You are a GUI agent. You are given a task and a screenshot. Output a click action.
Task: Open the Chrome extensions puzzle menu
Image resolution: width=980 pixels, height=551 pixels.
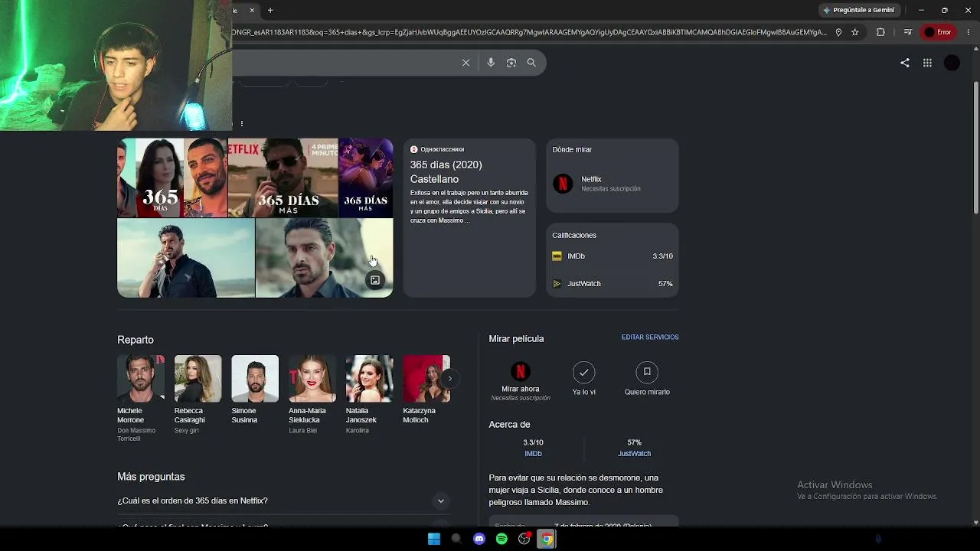click(880, 32)
